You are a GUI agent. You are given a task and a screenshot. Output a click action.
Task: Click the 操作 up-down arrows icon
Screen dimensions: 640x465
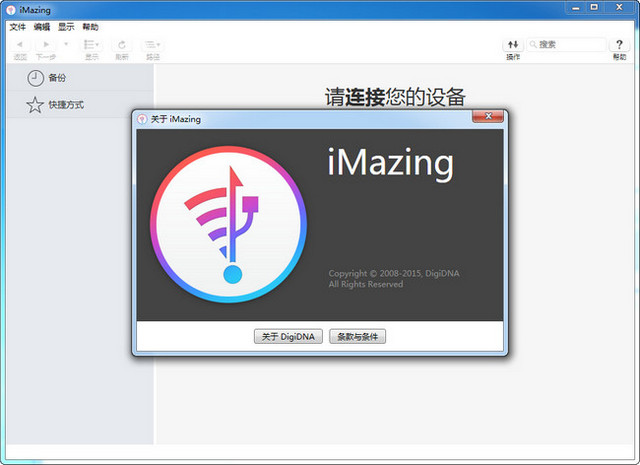513,44
